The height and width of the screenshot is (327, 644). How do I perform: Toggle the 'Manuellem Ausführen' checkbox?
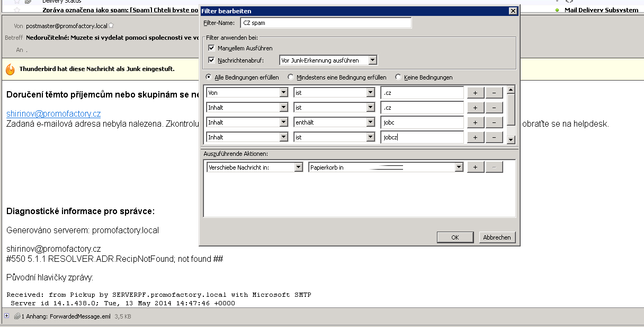tap(212, 48)
